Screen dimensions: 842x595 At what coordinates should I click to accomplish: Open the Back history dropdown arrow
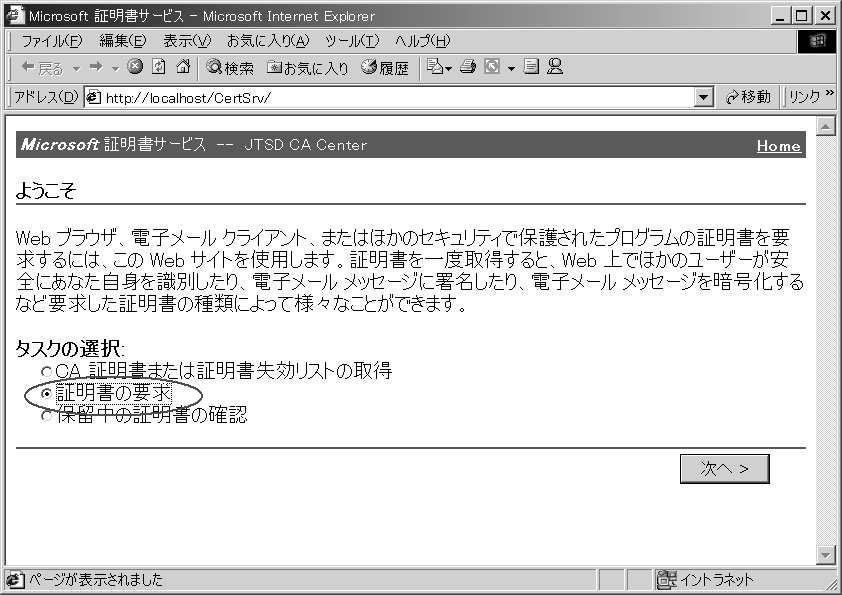(76, 69)
